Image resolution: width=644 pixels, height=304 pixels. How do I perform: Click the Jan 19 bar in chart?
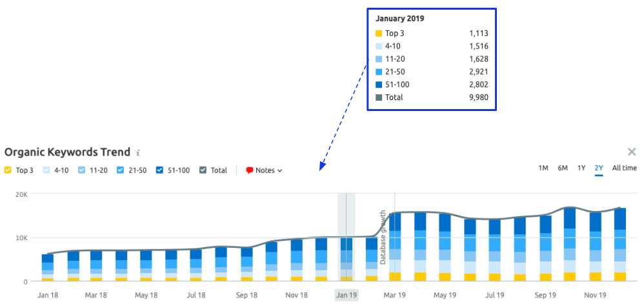(x=347, y=259)
